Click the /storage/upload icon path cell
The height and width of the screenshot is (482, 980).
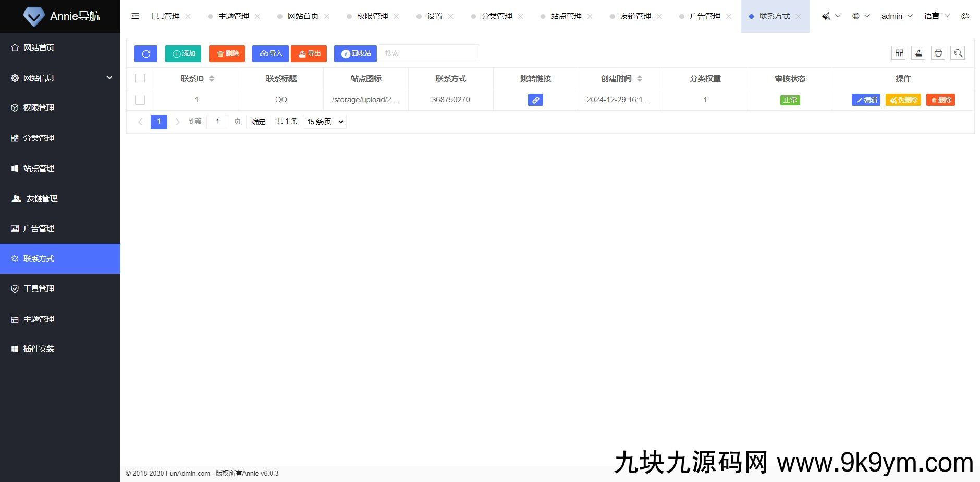[x=365, y=100]
